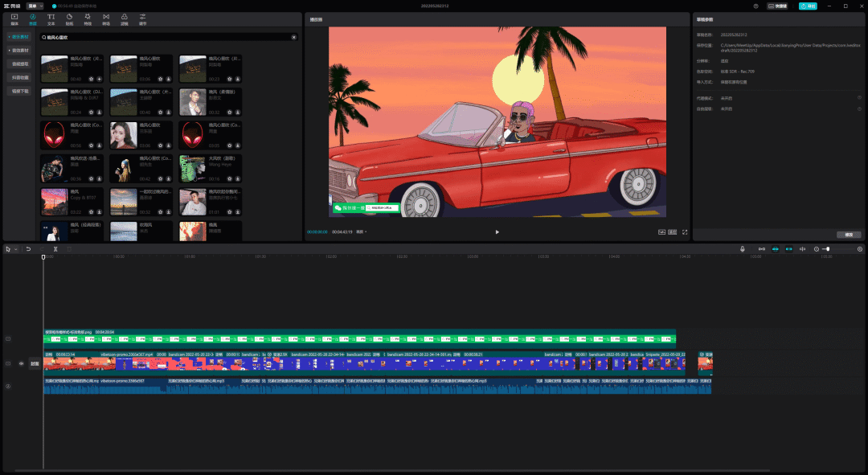Preview the pearl earring painting song thumbnail

(x=124, y=169)
